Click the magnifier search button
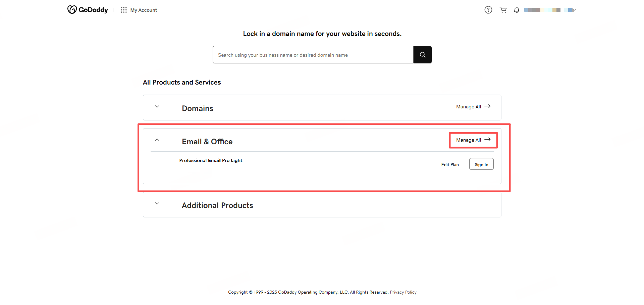 (x=422, y=55)
